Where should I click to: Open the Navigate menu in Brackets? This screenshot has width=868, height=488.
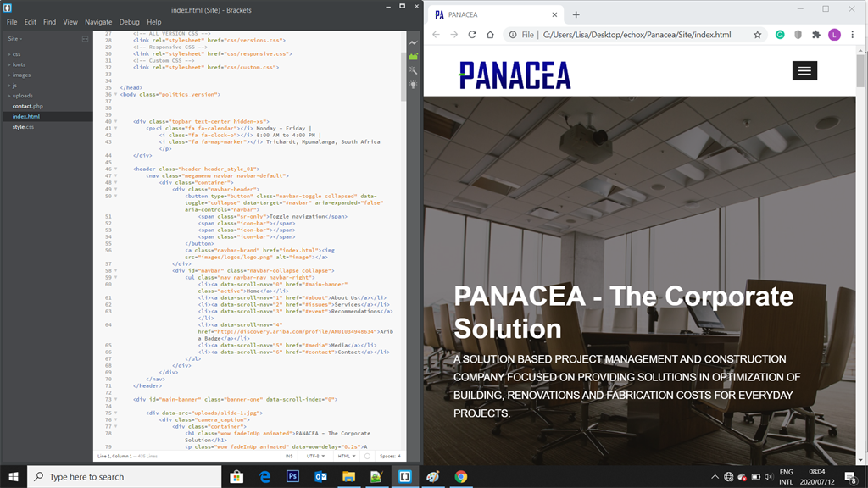[98, 22]
